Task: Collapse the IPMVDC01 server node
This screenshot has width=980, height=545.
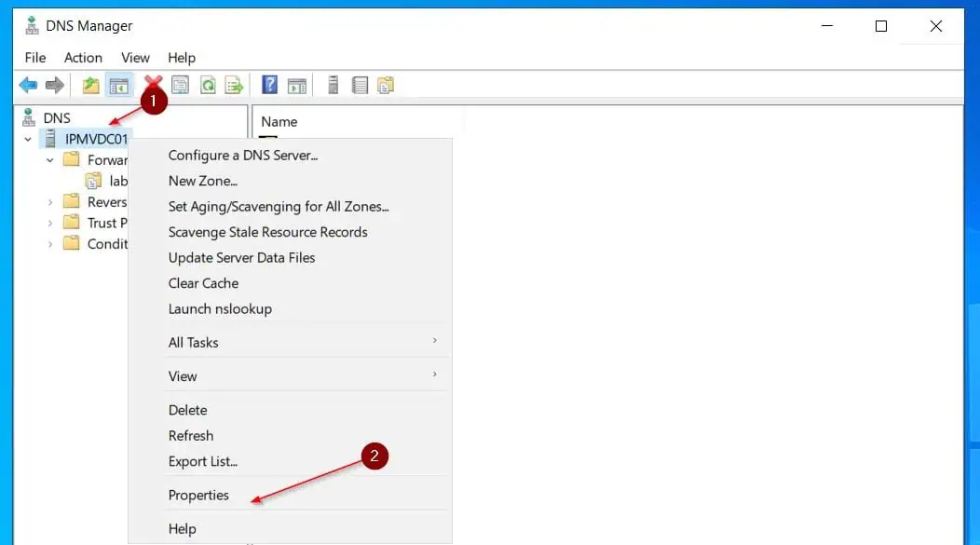Action: point(28,140)
